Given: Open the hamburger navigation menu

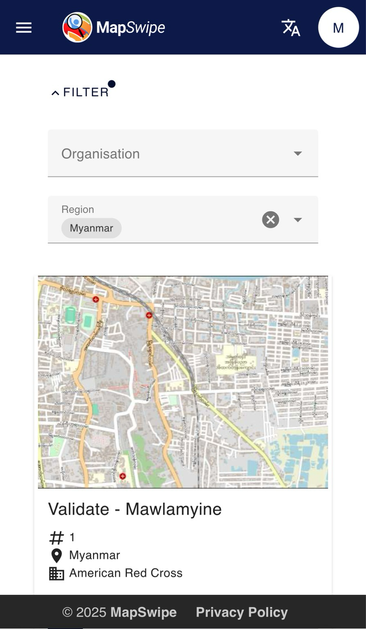Looking at the screenshot, I should pos(24,28).
